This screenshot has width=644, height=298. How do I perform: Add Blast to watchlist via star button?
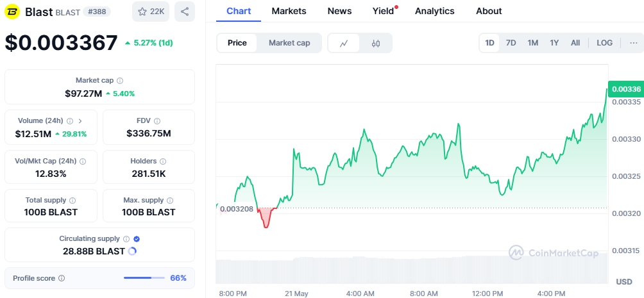point(151,12)
